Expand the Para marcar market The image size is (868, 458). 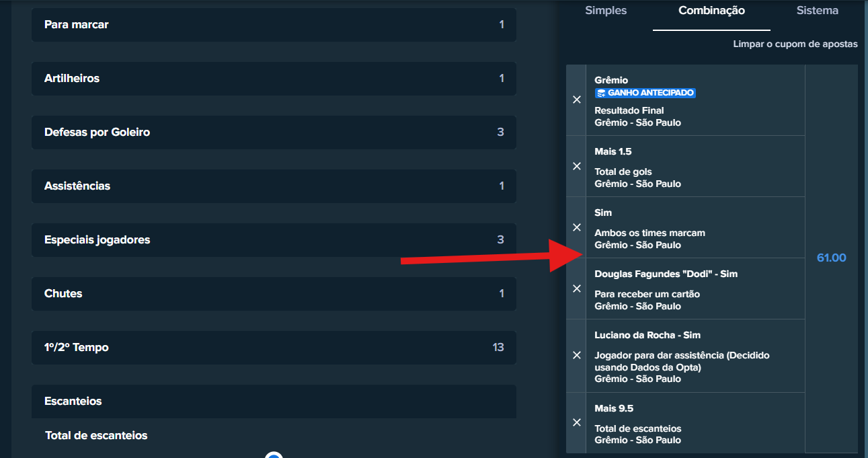pos(274,25)
